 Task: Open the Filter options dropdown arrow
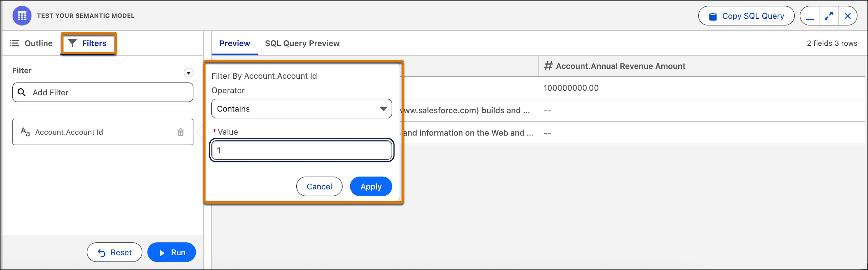[x=188, y=73]
